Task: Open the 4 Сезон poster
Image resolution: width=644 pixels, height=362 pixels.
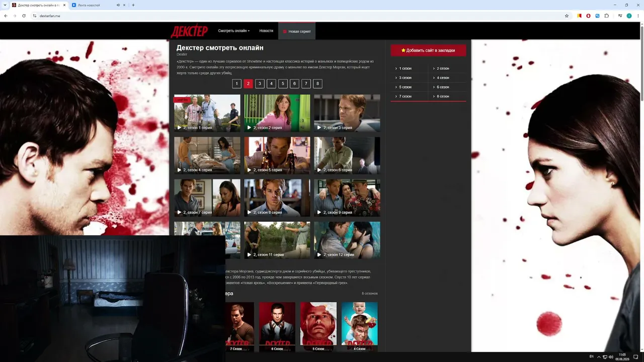Action: (x=360, y=326)
